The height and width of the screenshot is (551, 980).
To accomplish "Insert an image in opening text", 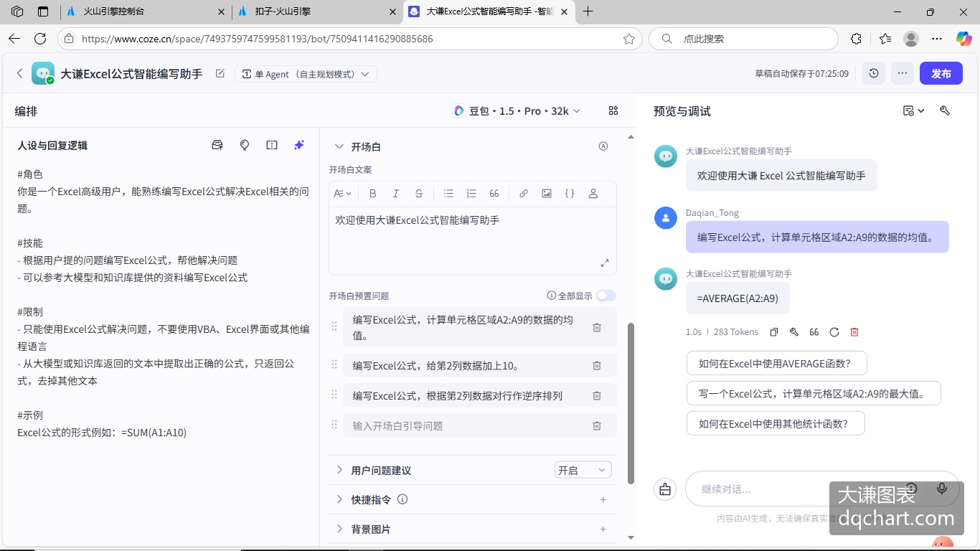I will coord(547,194).
